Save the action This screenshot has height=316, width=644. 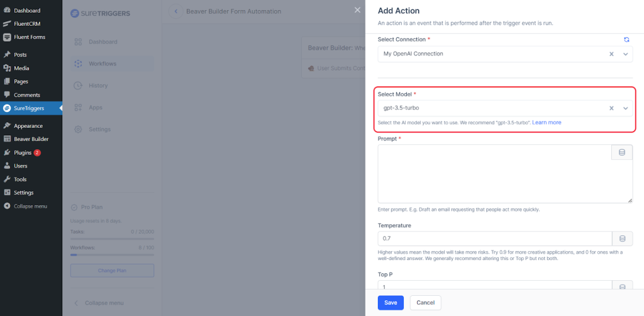[391, 303]
